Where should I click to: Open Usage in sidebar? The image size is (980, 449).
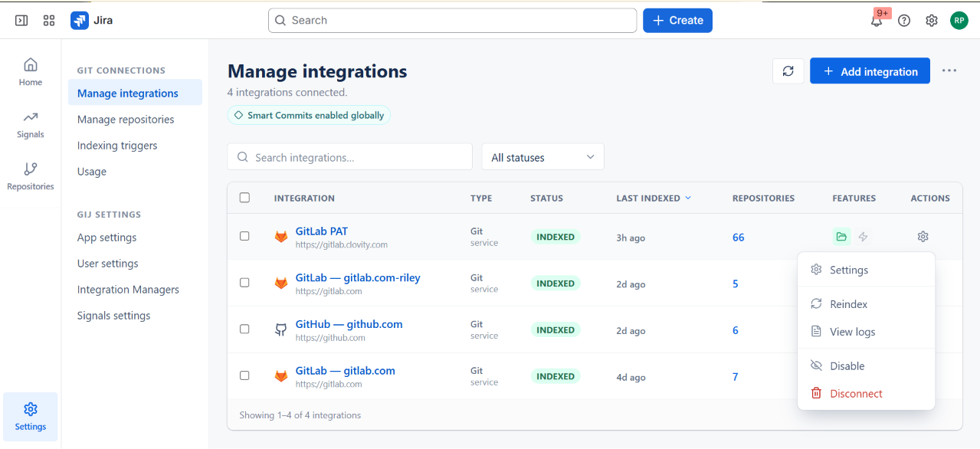pos(92,172)
